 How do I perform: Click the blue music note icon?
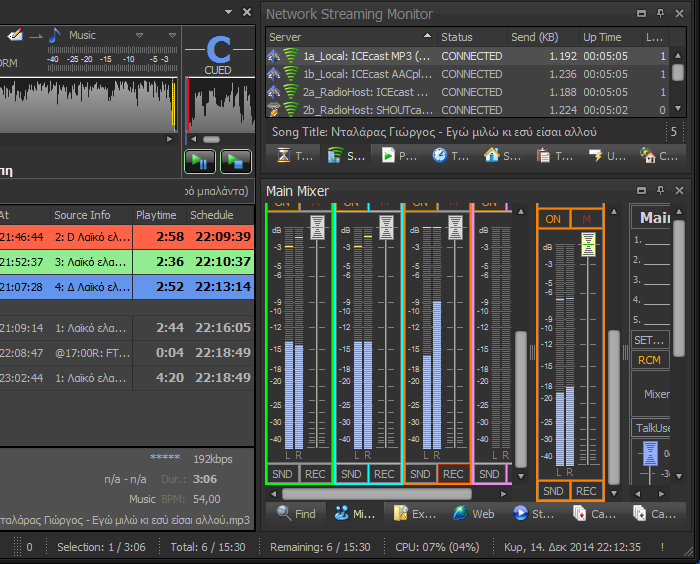(x=55, y=35)
